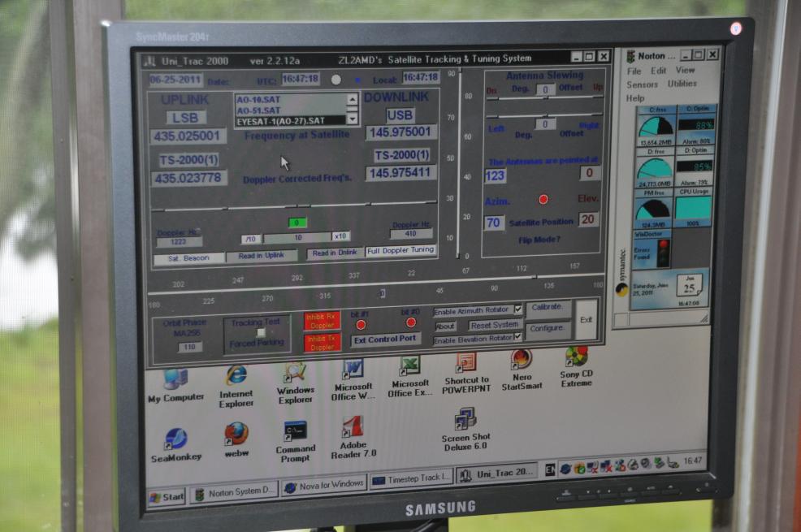Viewport: 801px width, 532px height.
Task: Click the Read in Dnlink button
Action: tap(335, 253)
